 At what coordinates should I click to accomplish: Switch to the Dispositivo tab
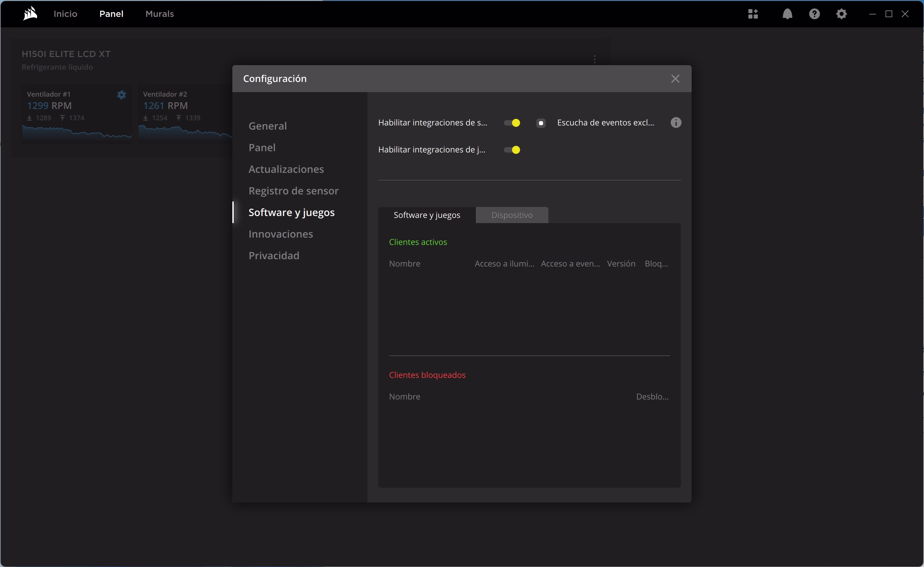coord(512,215)
